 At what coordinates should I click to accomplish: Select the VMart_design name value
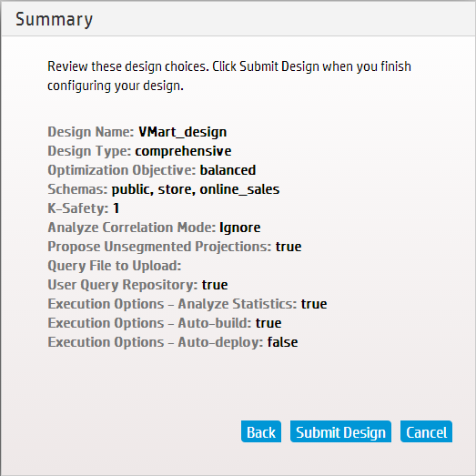[x=182, y=132]
